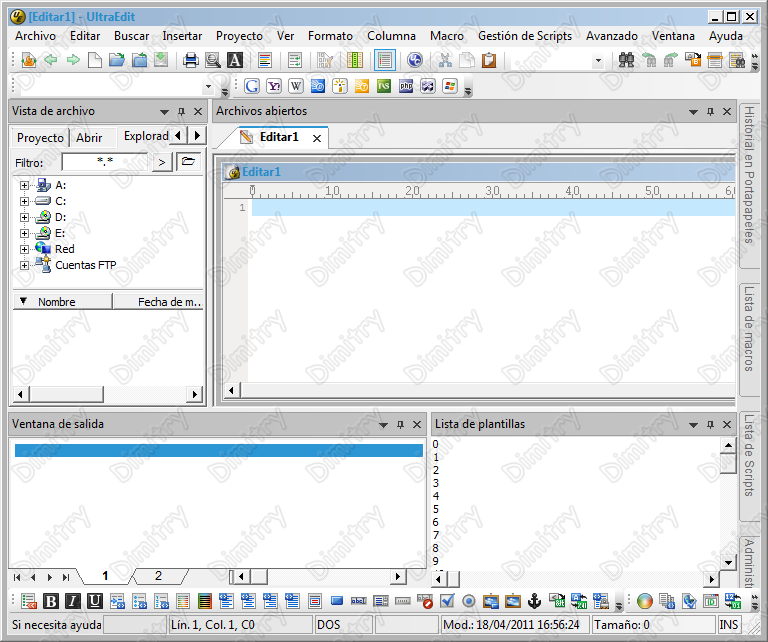Screen dimensions: 768x642
Task: Open Print Preview magnifier icon
Action: point(213,60)
